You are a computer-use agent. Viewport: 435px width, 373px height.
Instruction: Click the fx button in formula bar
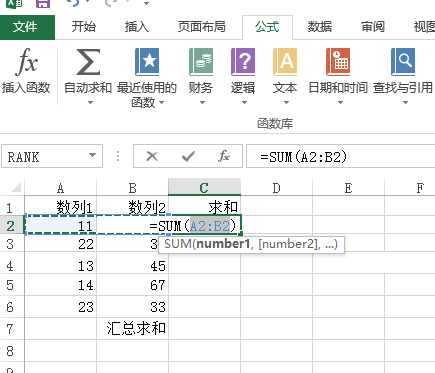tap(224, 156)
